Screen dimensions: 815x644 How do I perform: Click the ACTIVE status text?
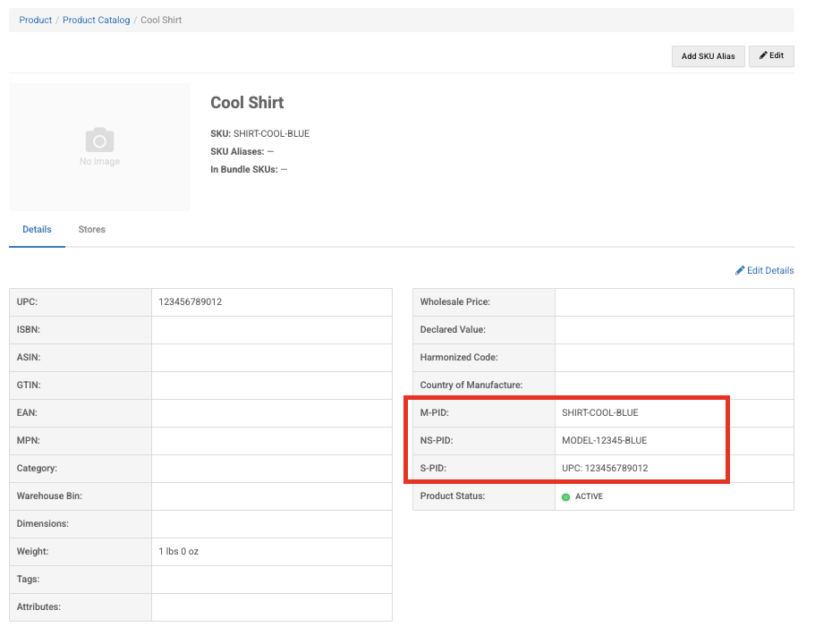point(589,496)
